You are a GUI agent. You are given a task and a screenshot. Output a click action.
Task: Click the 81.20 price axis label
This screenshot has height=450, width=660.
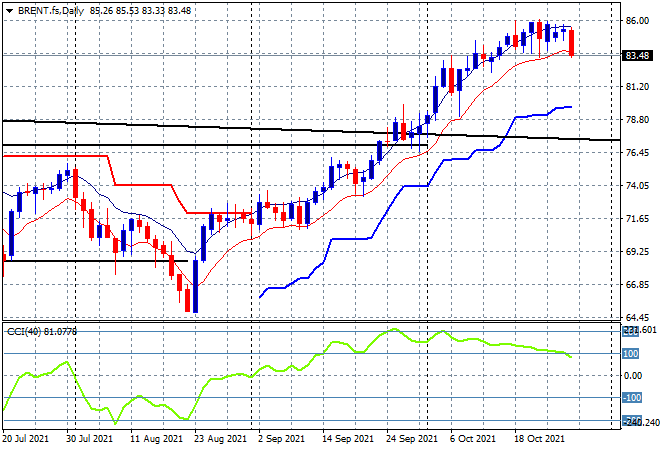click(x=637, y=87)
